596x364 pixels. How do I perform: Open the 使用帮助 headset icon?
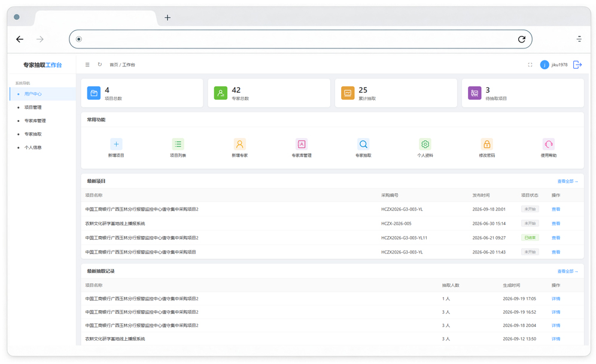pyautogui.click(x=549, y=144)
